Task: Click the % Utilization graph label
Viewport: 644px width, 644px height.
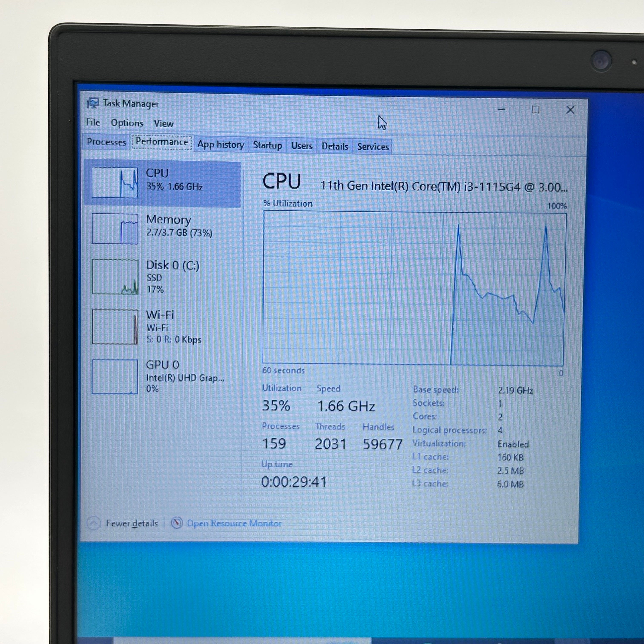Action: [x=288, y=204]
